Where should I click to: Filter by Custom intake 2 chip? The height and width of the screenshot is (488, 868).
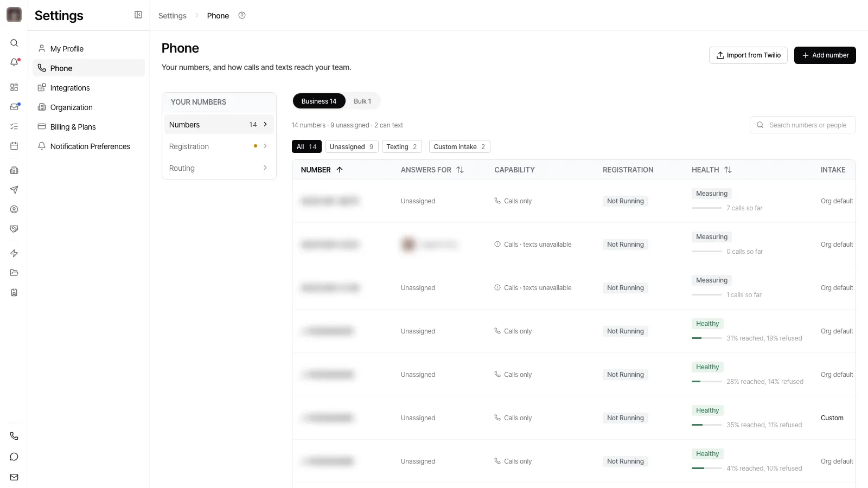tap(459, 147)
